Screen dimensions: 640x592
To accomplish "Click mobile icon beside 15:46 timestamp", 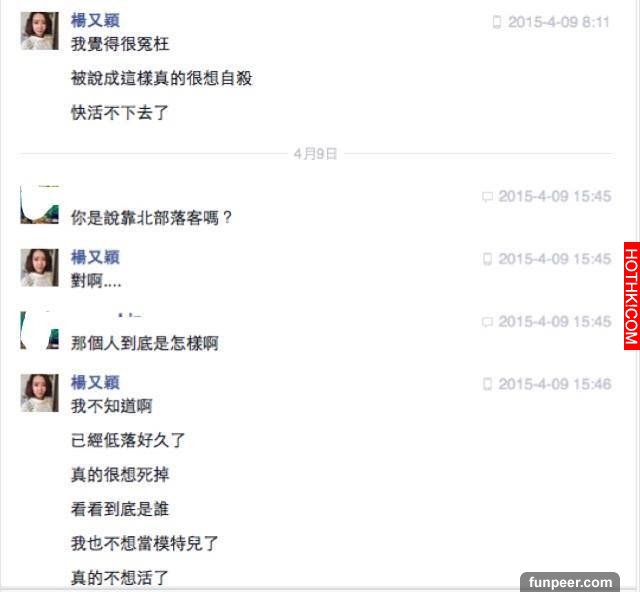I will click(487, 384).
